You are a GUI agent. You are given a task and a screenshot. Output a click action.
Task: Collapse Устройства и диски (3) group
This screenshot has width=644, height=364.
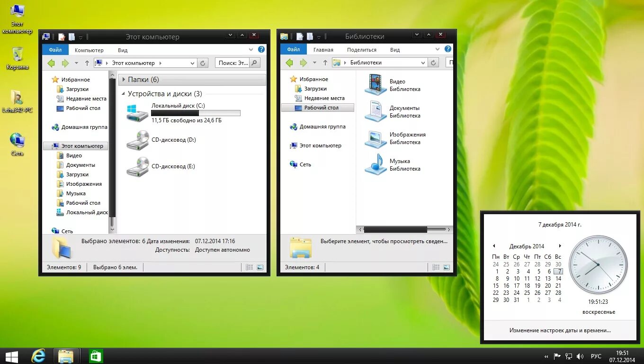124,94
